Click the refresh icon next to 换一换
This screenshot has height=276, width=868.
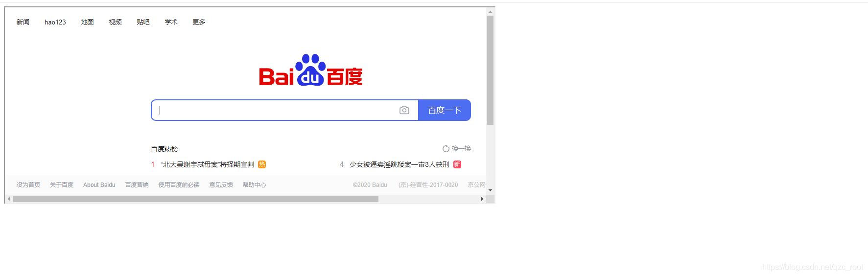coord(446,149)
